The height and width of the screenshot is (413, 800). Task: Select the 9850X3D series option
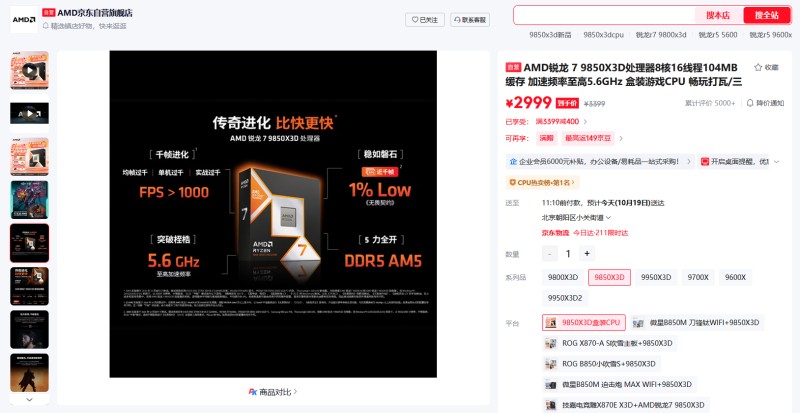click(x=609, y=277)
